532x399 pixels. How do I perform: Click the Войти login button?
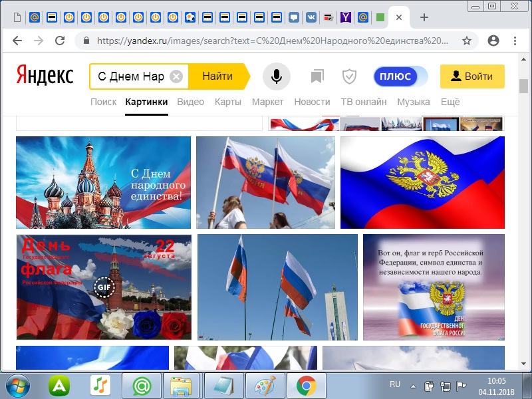472,76
